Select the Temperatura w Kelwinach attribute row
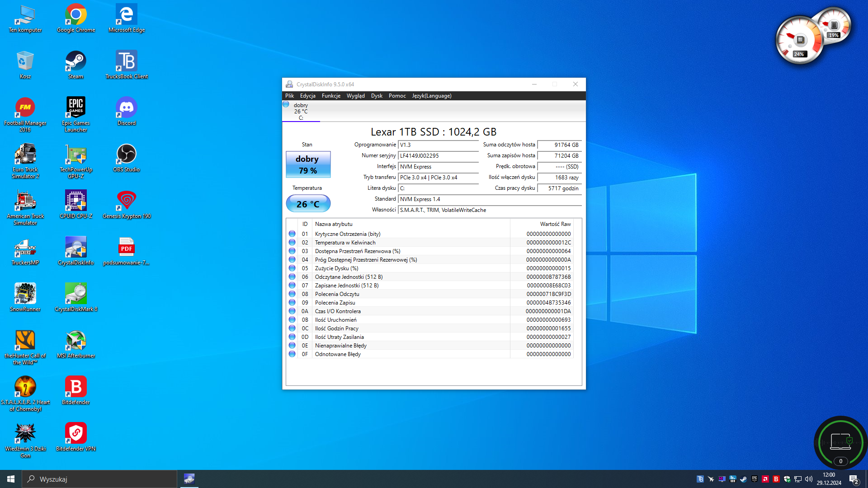 tap(431, 243)
